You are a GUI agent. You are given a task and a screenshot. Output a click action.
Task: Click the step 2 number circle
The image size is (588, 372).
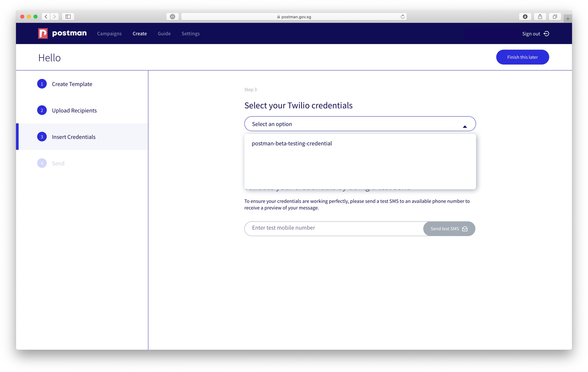(x=42, y=110)
